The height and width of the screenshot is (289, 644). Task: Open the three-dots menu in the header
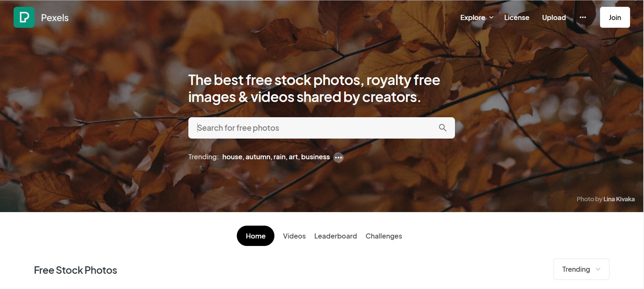pyautogui.click(x=583, y=17)
